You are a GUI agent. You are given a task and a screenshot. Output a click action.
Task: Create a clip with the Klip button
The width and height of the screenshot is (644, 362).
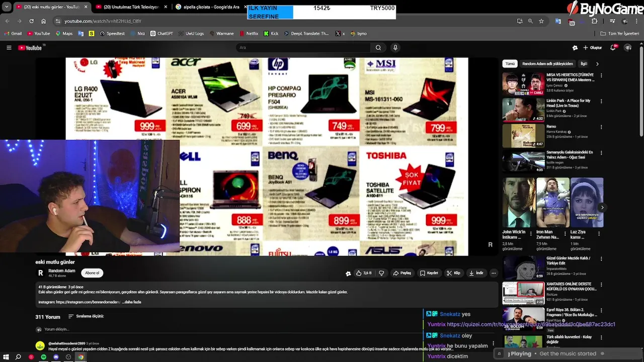click(453, 273)
